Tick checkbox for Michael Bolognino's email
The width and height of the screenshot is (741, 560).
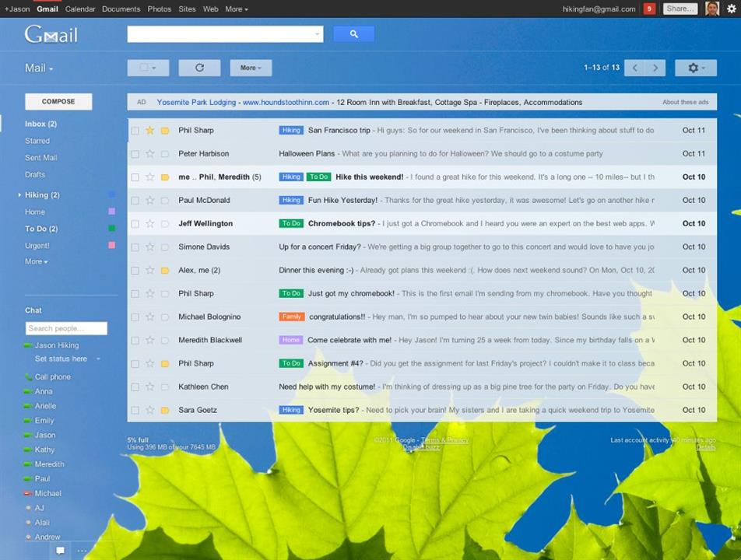point(135,317)
